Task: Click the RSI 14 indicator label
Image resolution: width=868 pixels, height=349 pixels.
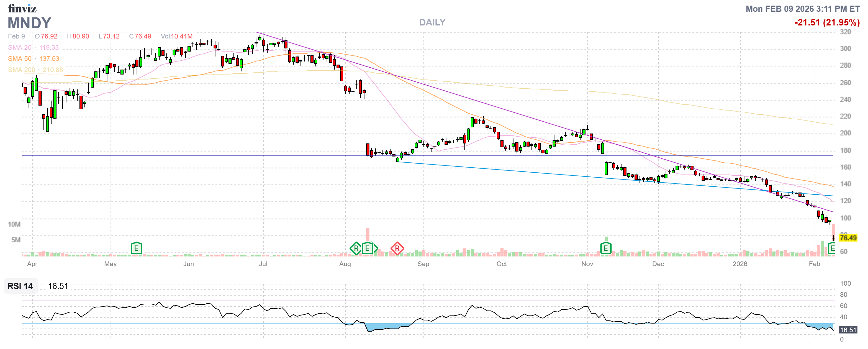Action: 20,286
